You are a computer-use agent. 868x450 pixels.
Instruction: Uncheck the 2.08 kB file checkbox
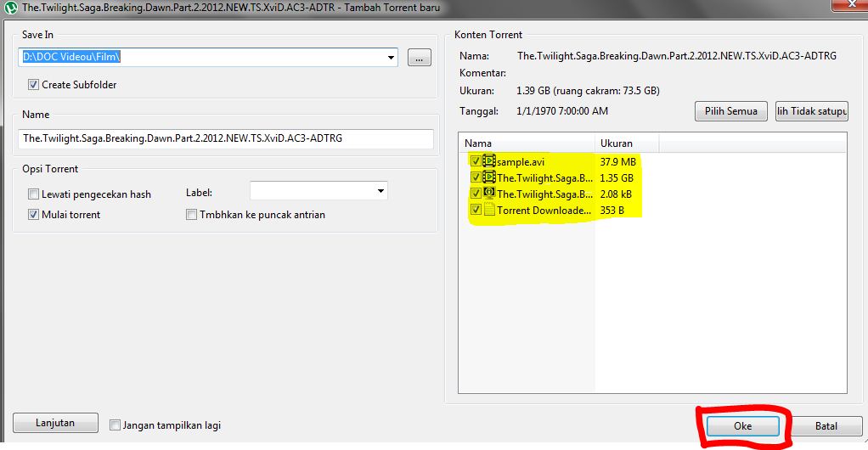point(475,194)
